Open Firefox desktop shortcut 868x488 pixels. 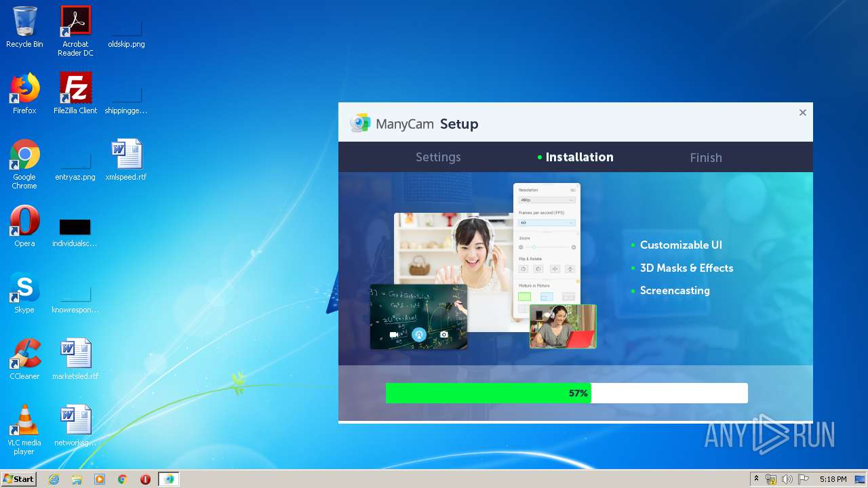[24, 94]
